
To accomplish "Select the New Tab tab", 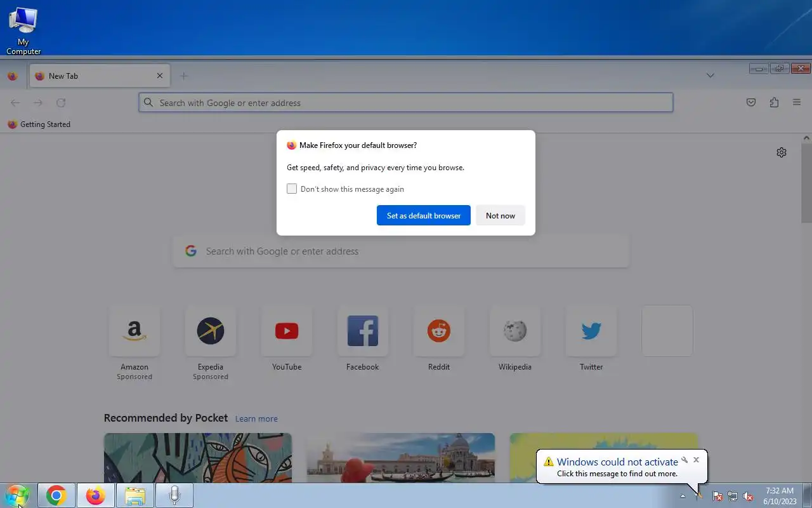I will click(x=99, y=76).
